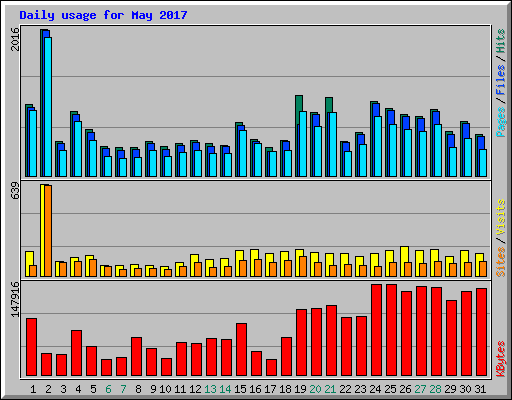
Task: Click the 2016 hits axis value
Action: [x=15, y=39]
